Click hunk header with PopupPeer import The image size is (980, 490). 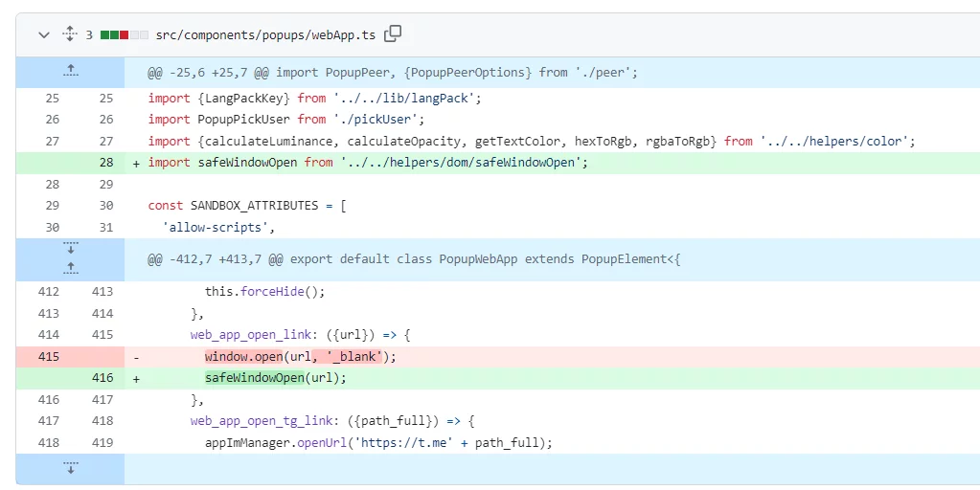point(393,72)
